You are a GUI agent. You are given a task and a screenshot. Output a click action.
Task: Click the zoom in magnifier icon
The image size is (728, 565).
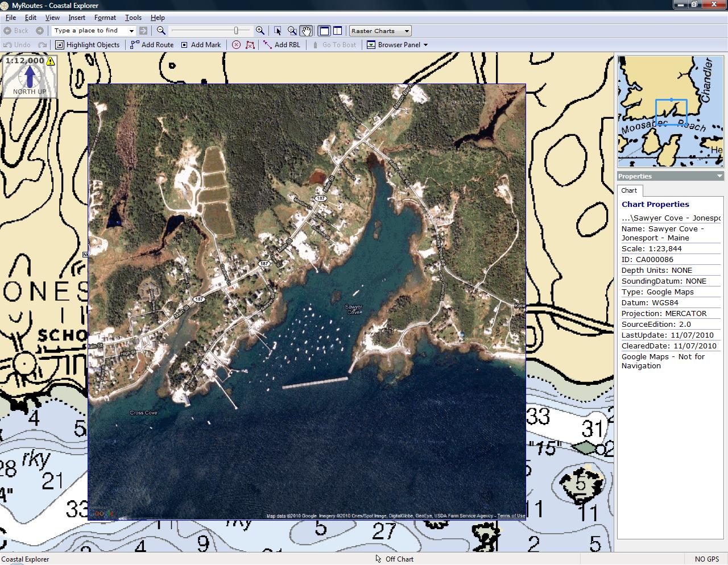[x=260, y=31]
